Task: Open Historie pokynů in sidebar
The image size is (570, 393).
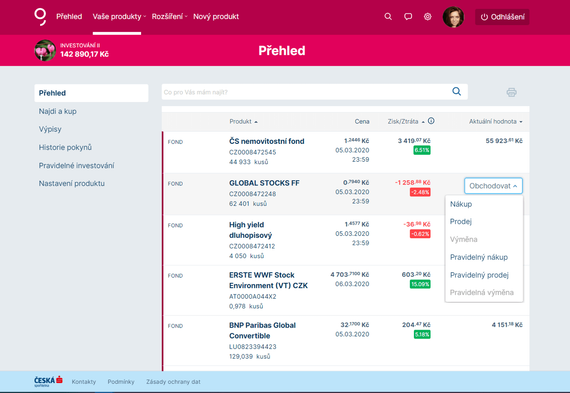Action: tap(65, 147)
